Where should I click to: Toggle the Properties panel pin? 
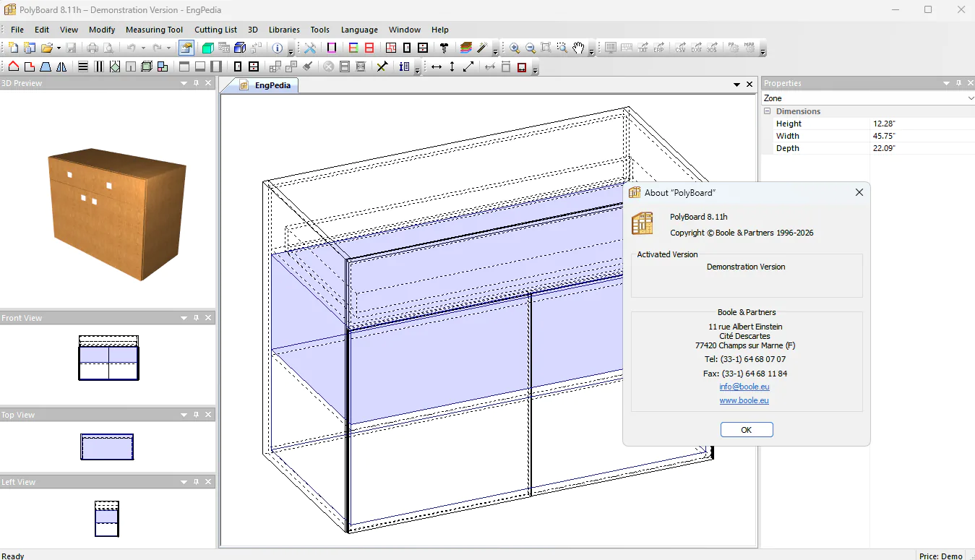958,83
